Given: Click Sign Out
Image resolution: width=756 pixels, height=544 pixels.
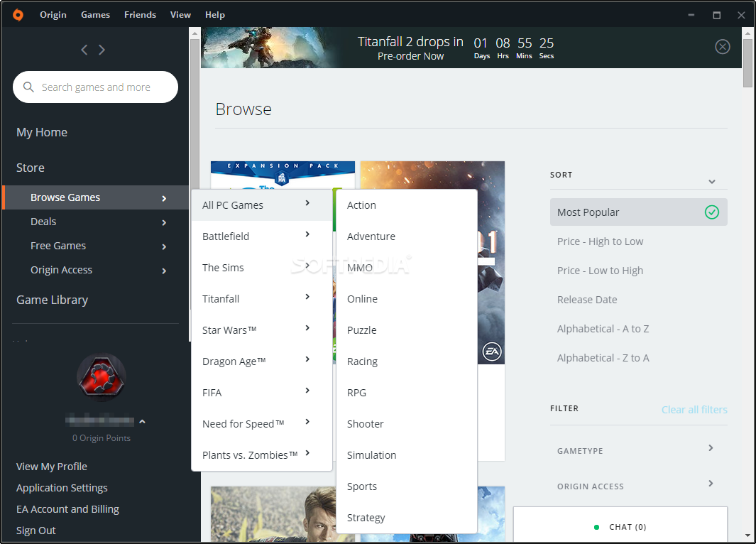Looking at the screenshot, I should coord(35,530).
